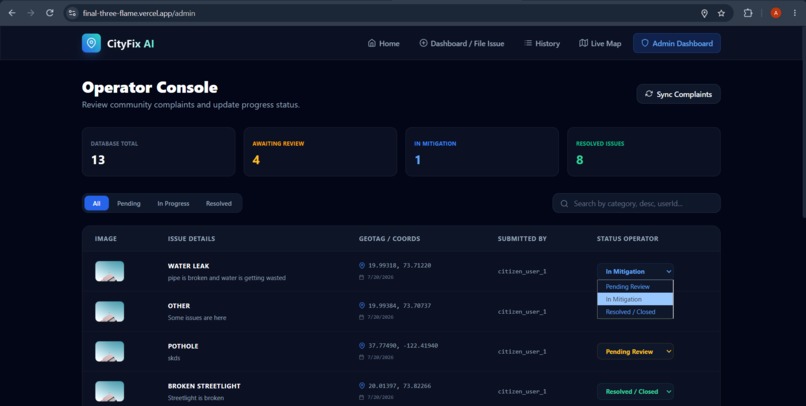Click map pin icon in Water Leak row
Screen dimensions: 806x406
(x=361, y=266)
